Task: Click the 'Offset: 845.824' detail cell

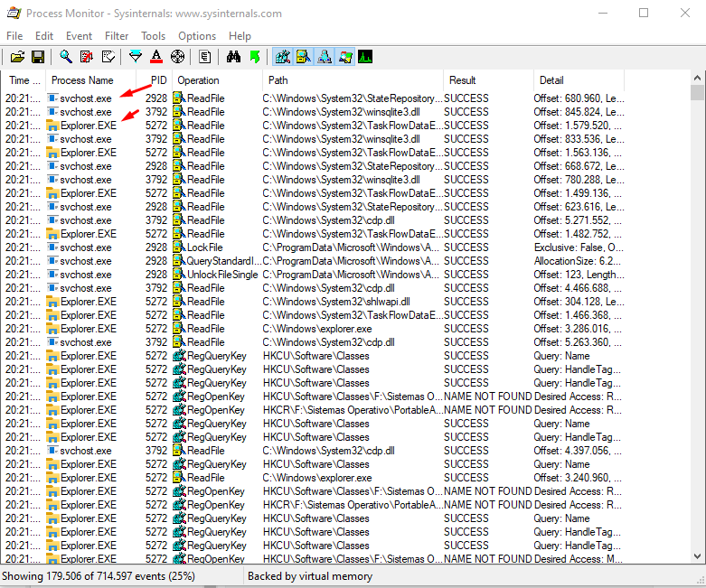Action: 579,112
